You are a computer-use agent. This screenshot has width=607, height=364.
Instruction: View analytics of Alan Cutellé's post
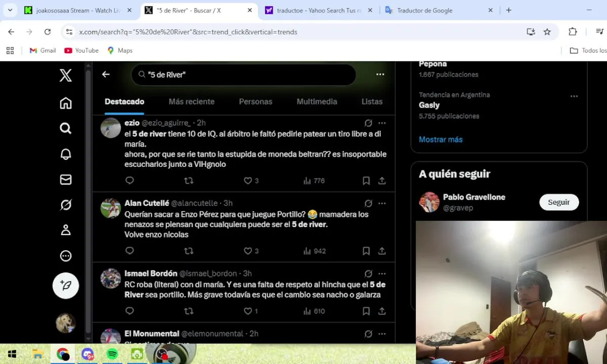(x=314, y=251)
